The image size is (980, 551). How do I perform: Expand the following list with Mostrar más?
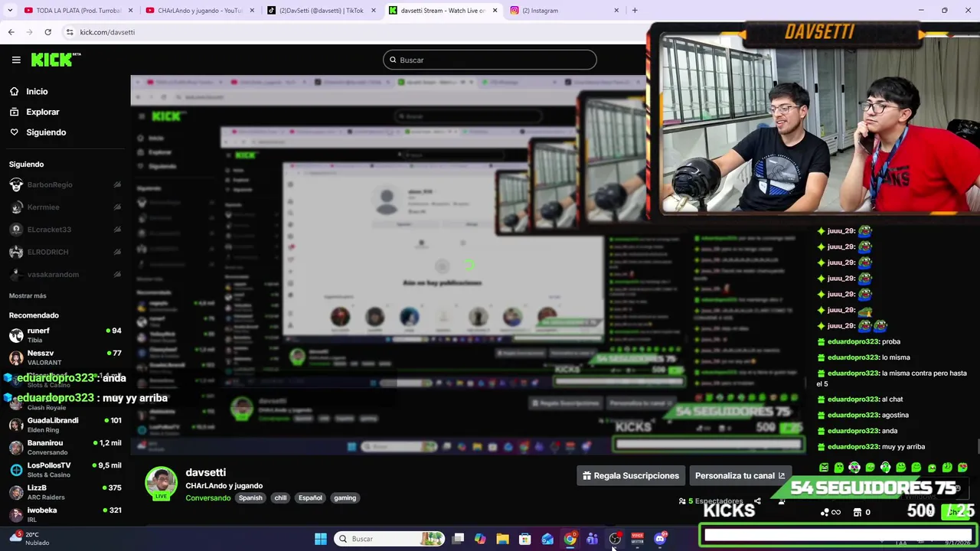(x=28, y=295)
